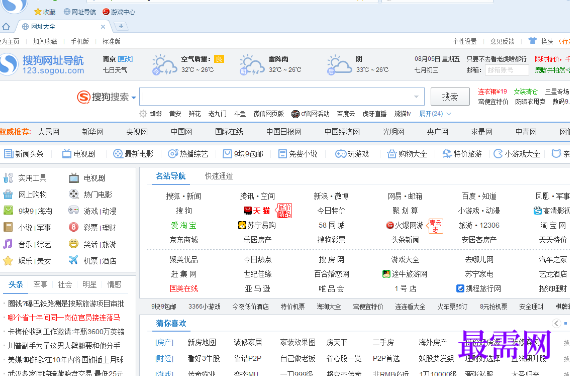Open the 中国网 link
Image resolution: width=570 pixels, height=376 pixels.
pyautogui.click(x=181, y=132)
